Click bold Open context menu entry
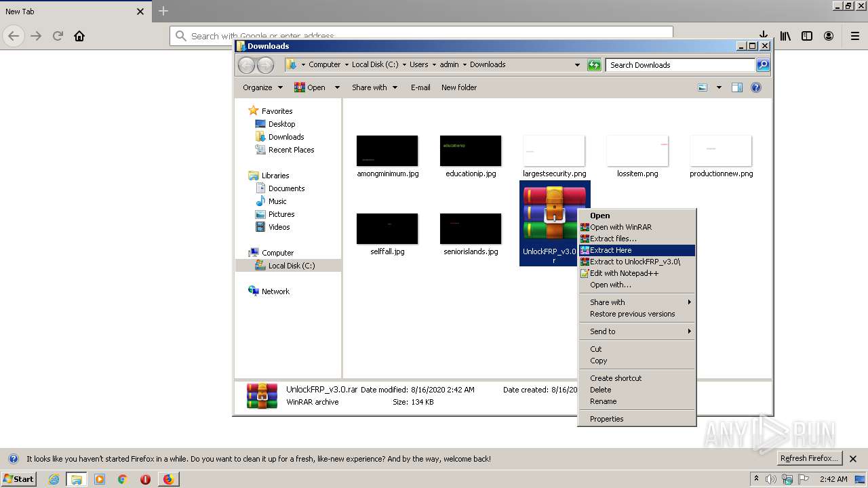This screenshot has height=488, width=868. click(636, 216)
